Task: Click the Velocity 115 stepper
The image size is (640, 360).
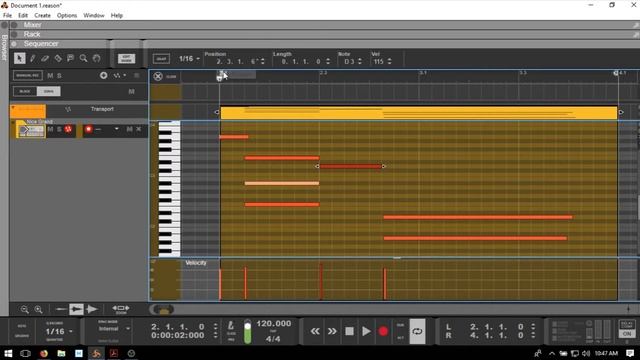Action: tap(389, 62)
